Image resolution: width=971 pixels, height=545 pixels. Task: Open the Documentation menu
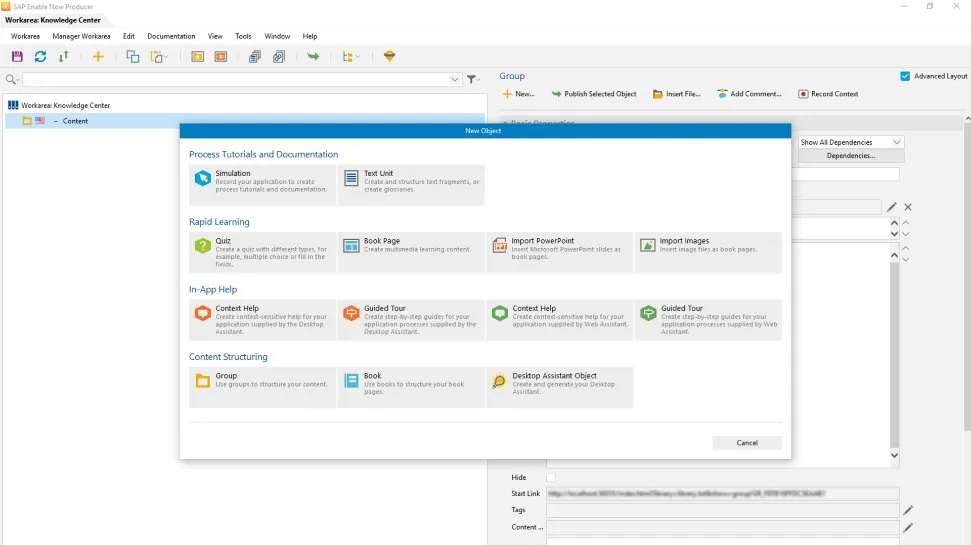click(x=171, y=36)
